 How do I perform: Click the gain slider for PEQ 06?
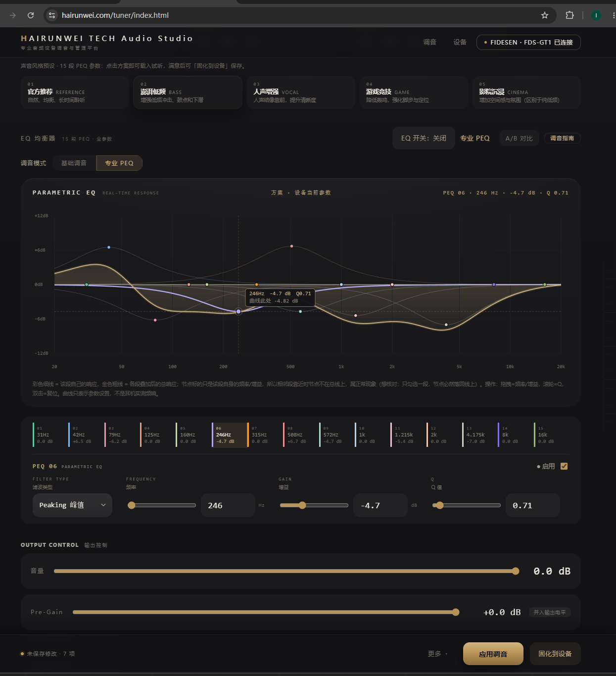[314, 505]
